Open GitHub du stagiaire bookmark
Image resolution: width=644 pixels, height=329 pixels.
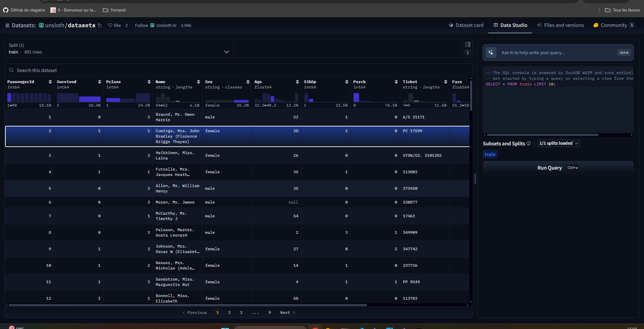tap(24, 10)
